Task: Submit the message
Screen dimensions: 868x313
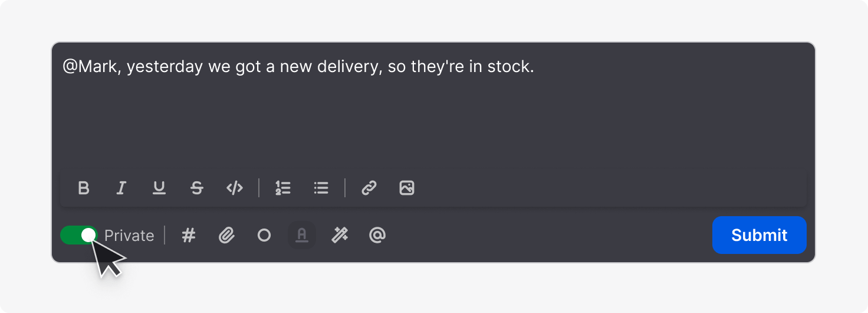Action: pyautogui.click(x=759, y=235)
